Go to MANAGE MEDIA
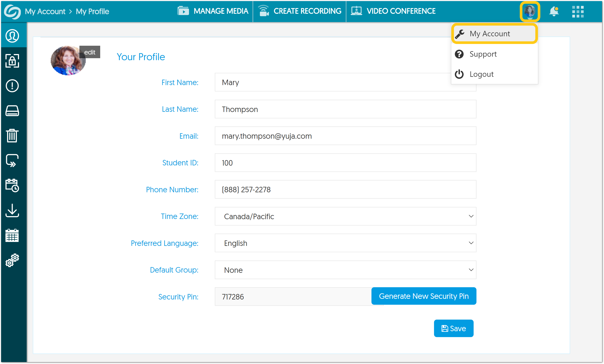The image size is (604, 364). tap(213, 11)
